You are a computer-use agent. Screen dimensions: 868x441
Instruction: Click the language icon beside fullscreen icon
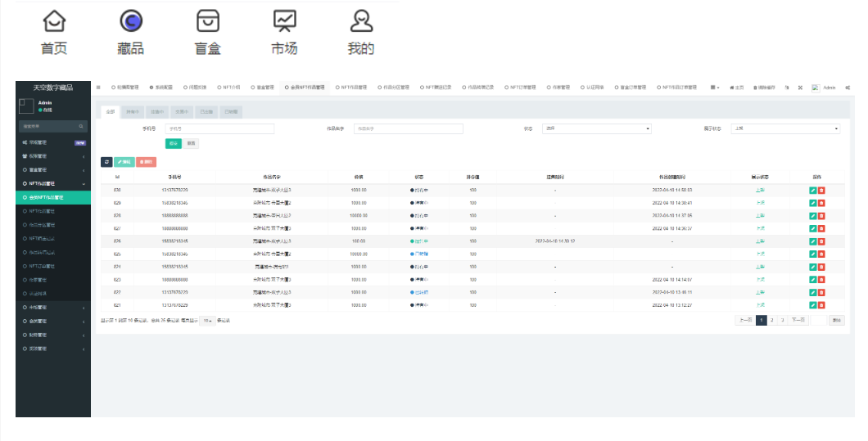tap(787, 88)
